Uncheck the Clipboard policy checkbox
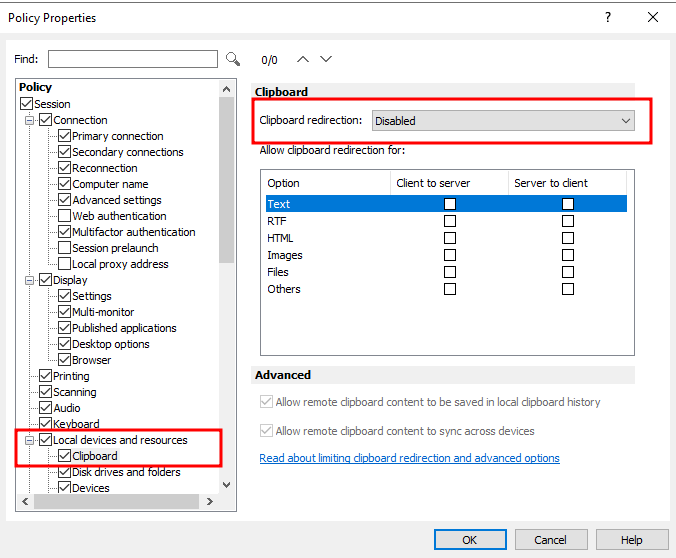Image resolution: width=676 pixels, height=558 pixels. point(65,456)
